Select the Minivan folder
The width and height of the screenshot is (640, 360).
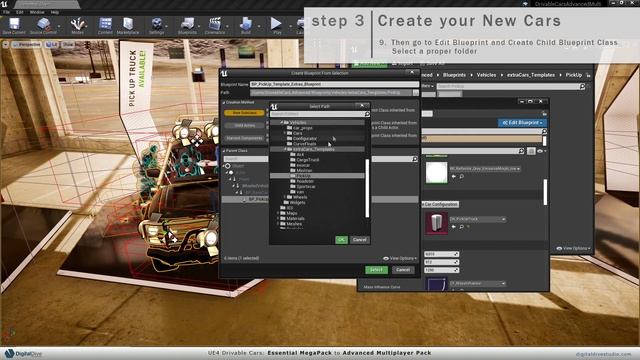click(x=304, y=171)
